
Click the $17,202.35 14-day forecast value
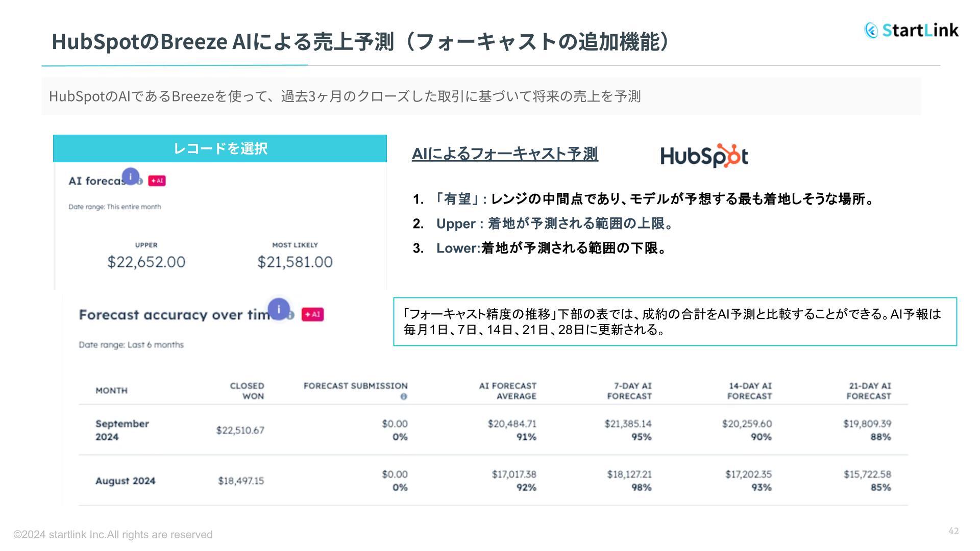coord(748,474)
